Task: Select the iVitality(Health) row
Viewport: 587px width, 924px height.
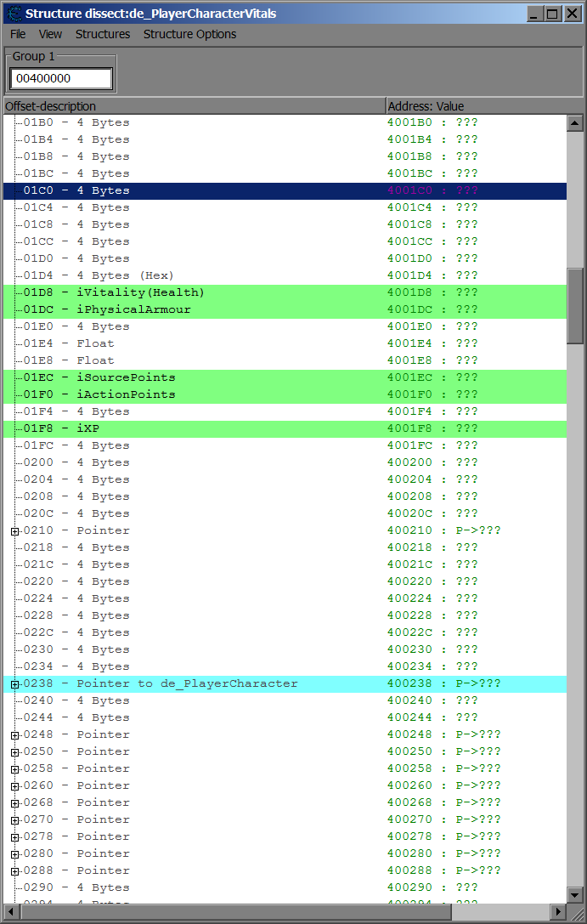Action: (140, 292)
